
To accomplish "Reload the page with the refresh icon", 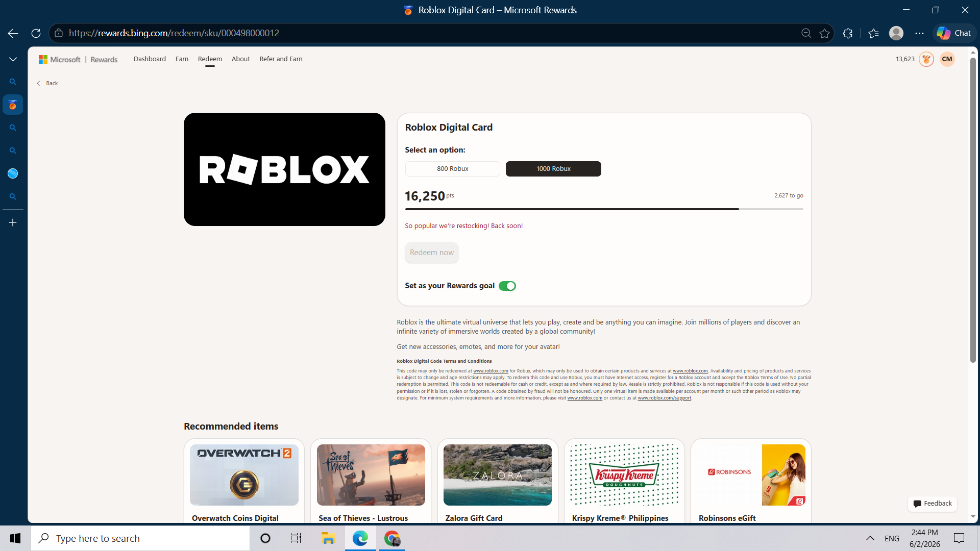I will [x=36, y=33].
